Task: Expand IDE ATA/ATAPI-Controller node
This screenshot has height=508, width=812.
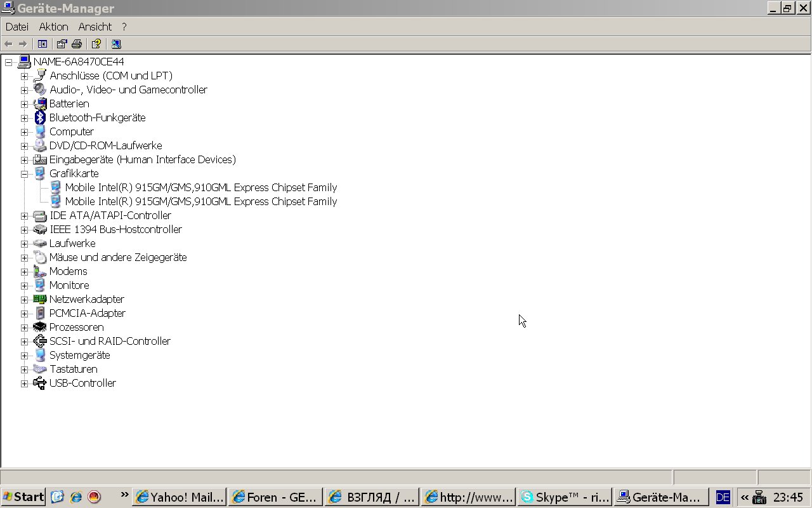Action: [24, 216]
